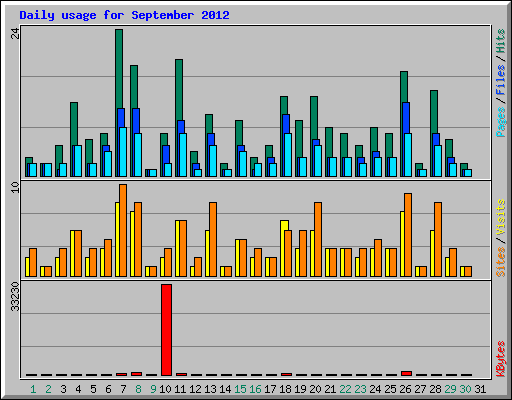Select the cyan Pages bar for day 7

click(x=123, y=152)
